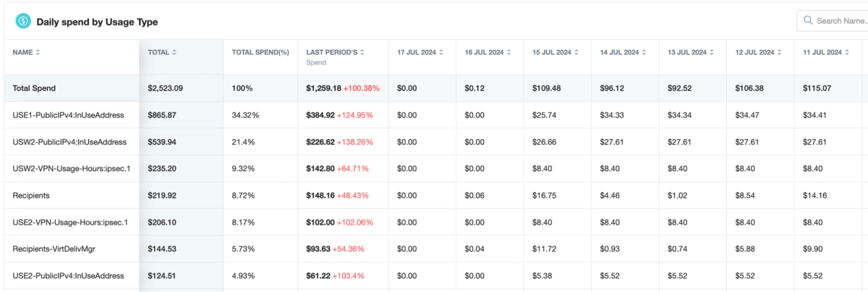Sort by LAST PERIOD'S Spend arrows
The height and width of the screenshot is (292, 868).
362,52
